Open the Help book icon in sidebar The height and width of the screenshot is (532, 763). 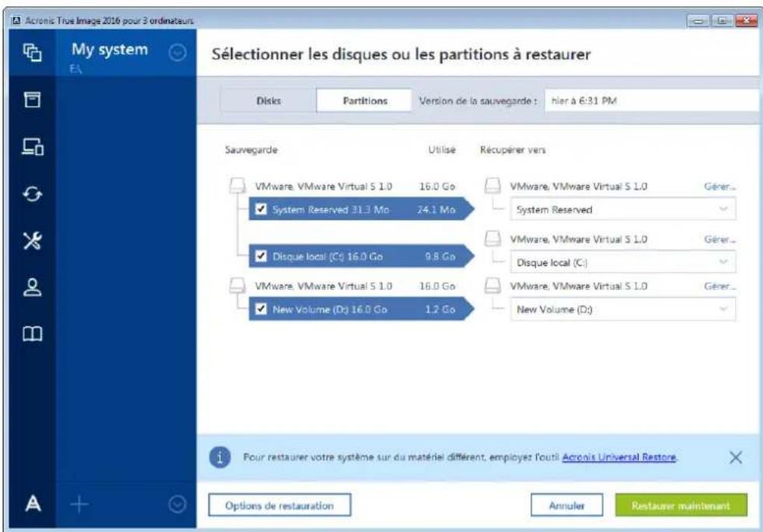pyautogui.click(x=32, y=334)
